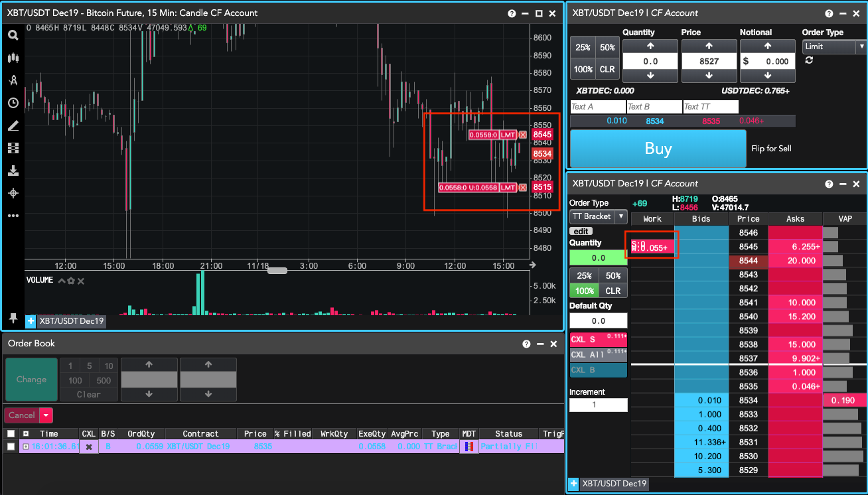Toggle the green 100% quantity preset
Screen dimensions: 868x495
coord(584,291)
